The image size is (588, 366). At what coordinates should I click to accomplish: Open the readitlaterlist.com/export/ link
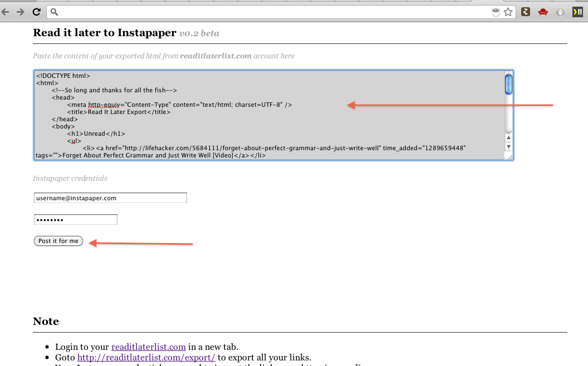tap(146, 358)
